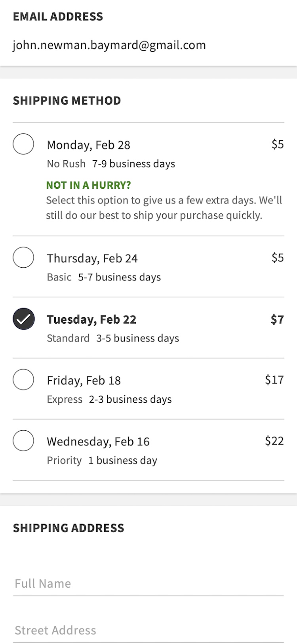Tap the $17 Express shipping price

(274, 379)
